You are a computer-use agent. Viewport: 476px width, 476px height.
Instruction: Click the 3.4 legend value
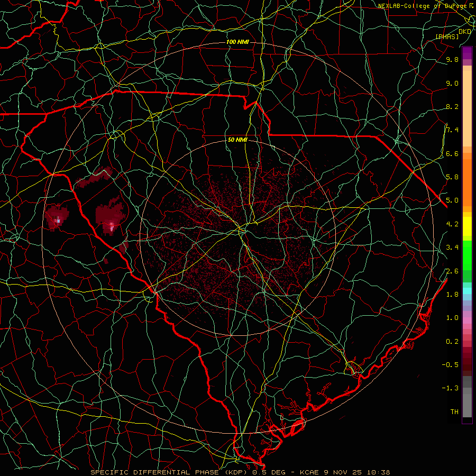(x=452, y=248)
